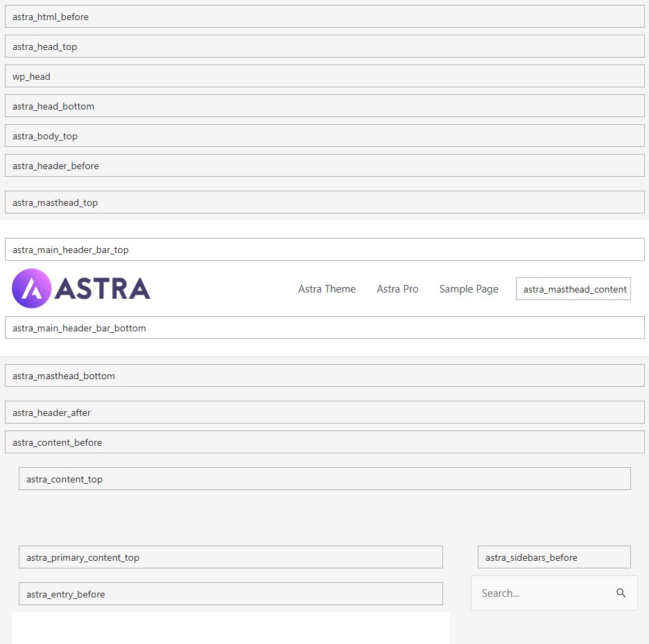Open the Astra Theme menu item

(327, 289)
